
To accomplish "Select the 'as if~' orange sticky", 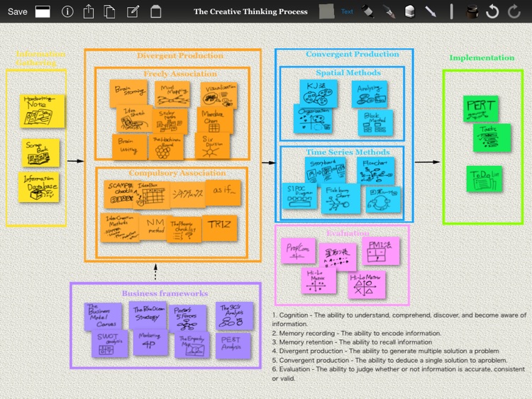I will pyautogui.click(x=223, y=193).
